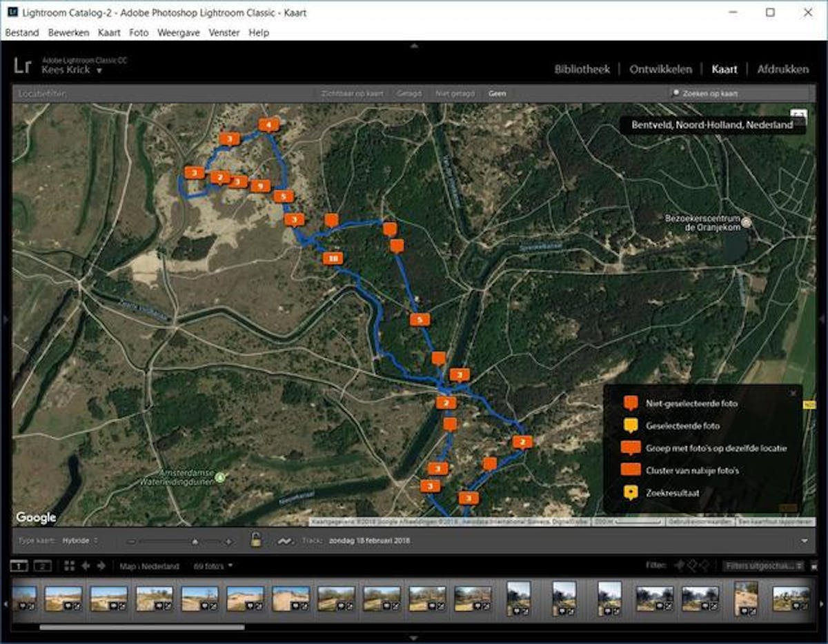Apply the Getagd location filter
The height and width of the screenshot is (644, 828).
pyautogui.click(x=409, y=93)
